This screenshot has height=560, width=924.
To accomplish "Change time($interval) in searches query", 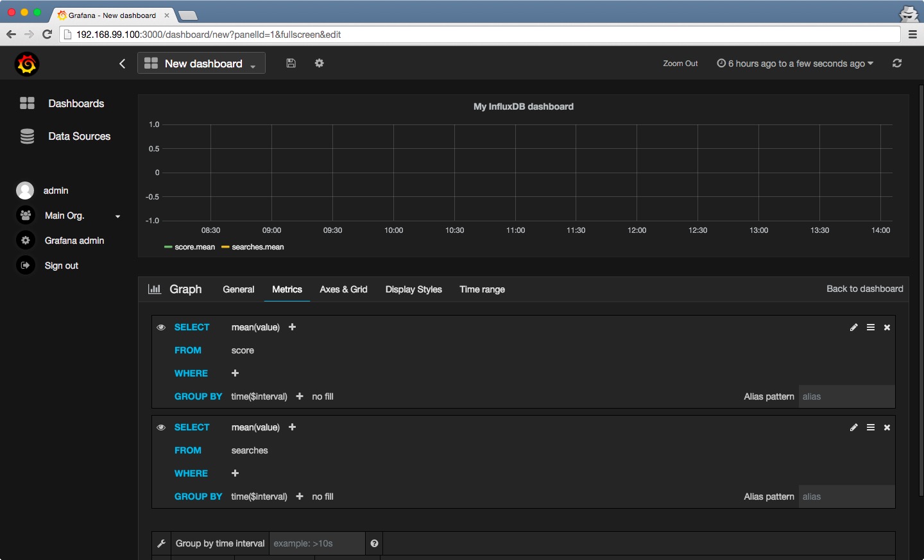I will click(x=259, y=496).
